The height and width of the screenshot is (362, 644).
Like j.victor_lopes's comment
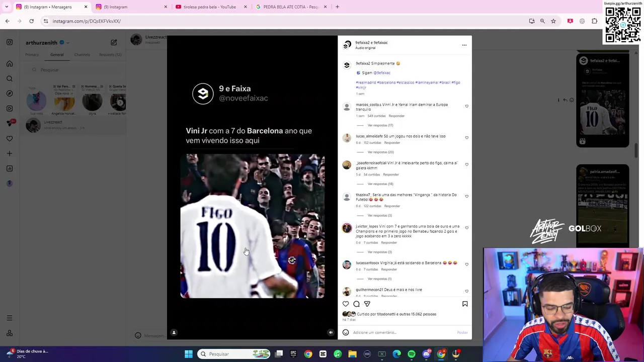pyautogui.click(x=466, y=228)
